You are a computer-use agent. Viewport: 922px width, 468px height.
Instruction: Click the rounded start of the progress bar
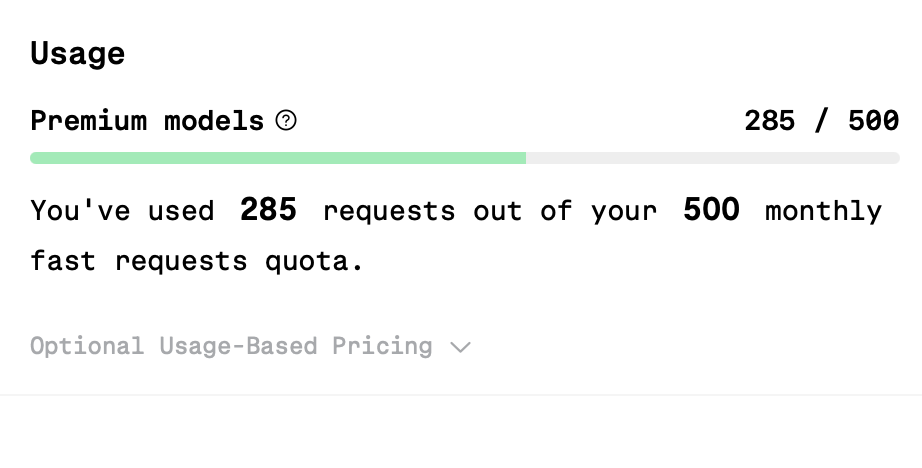(x=35, y=158)
